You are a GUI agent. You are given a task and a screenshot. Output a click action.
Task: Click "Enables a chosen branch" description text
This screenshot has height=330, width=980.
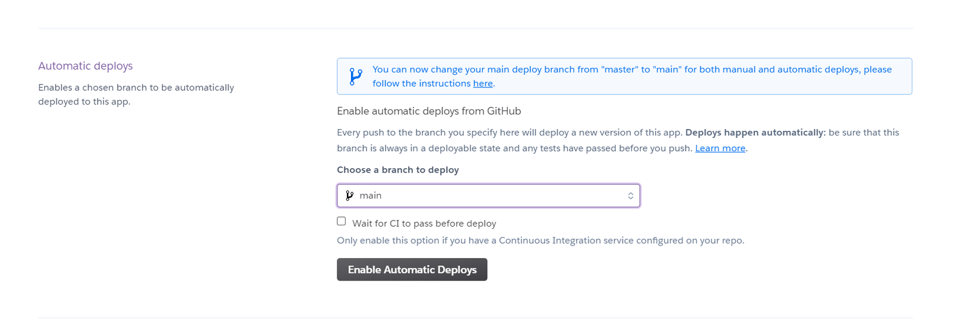pos(137,95)
